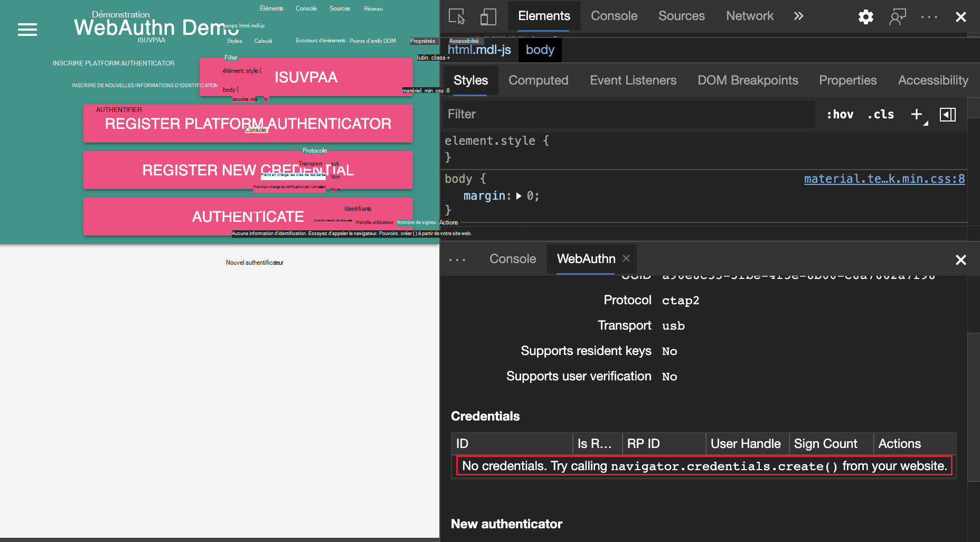Click the ctap2 protocol value
Screen dimensions: 980x542
coord(681,301)
